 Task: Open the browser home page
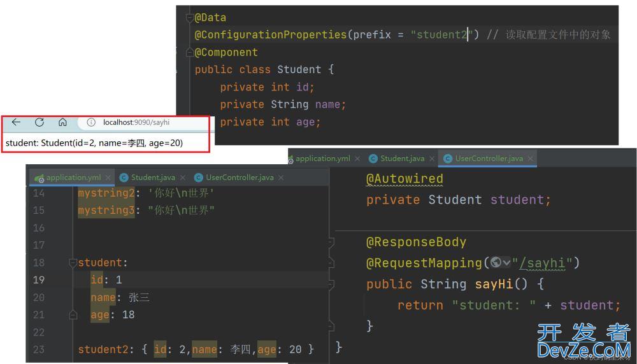point(62,122)
